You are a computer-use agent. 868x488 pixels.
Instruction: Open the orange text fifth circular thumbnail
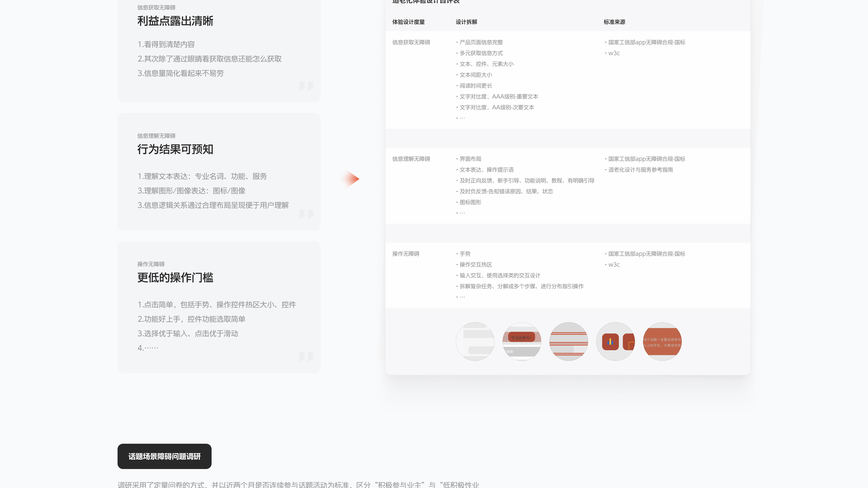pos(662,342)
